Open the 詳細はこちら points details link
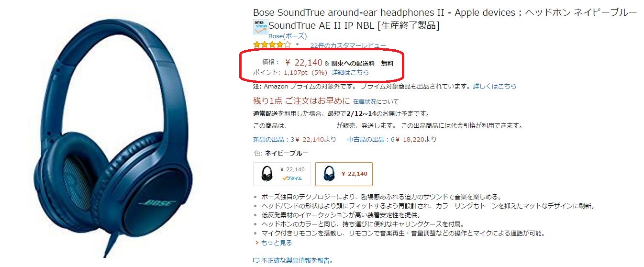The height and width of the screenshot is (267, 644). click(350, 73)
